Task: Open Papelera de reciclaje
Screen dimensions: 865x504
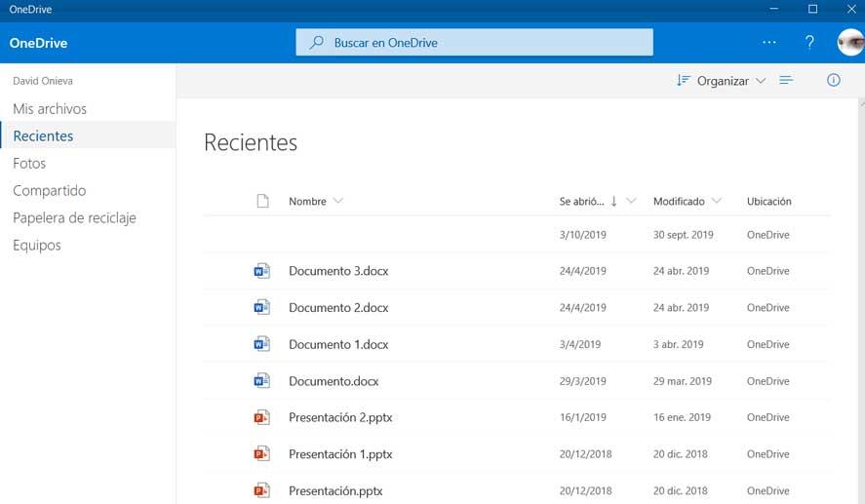Action: click(x=74, y=217)
